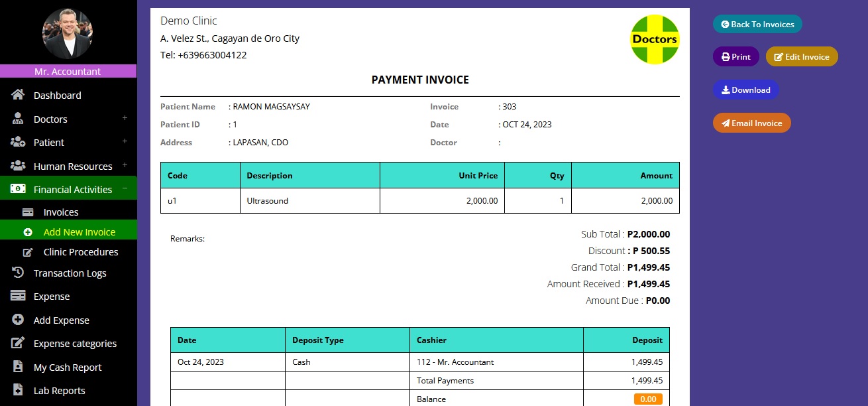Click the My Cash Report document icon
This screenshot has height=406, width=868.
coord(18,367)
